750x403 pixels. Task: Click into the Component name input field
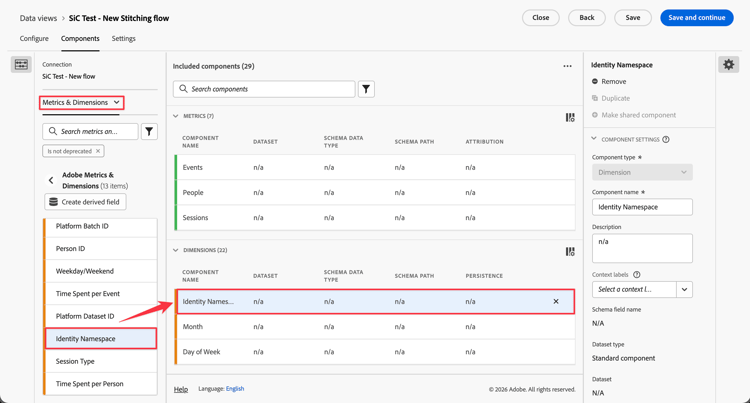(642, 207)
